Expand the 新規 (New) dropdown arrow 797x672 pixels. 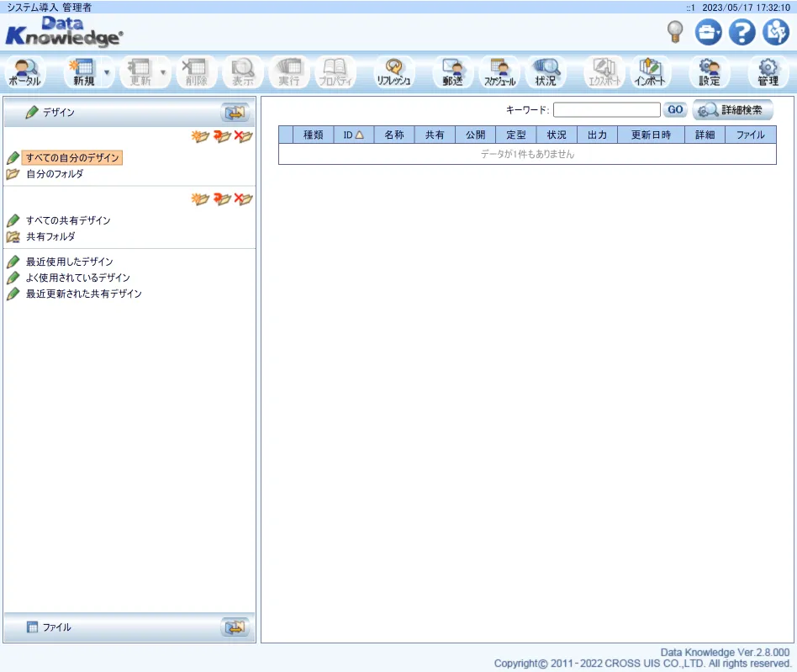click(107, 73)
